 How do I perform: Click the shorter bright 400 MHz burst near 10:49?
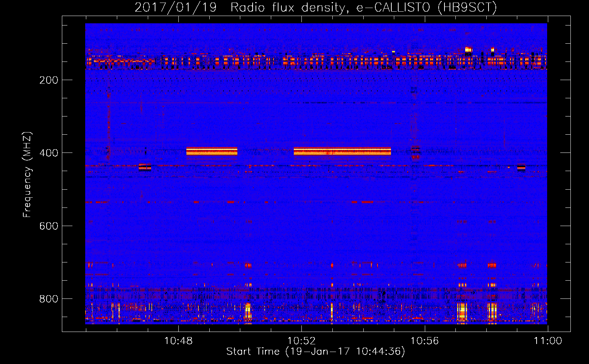(x=212, y=151)
